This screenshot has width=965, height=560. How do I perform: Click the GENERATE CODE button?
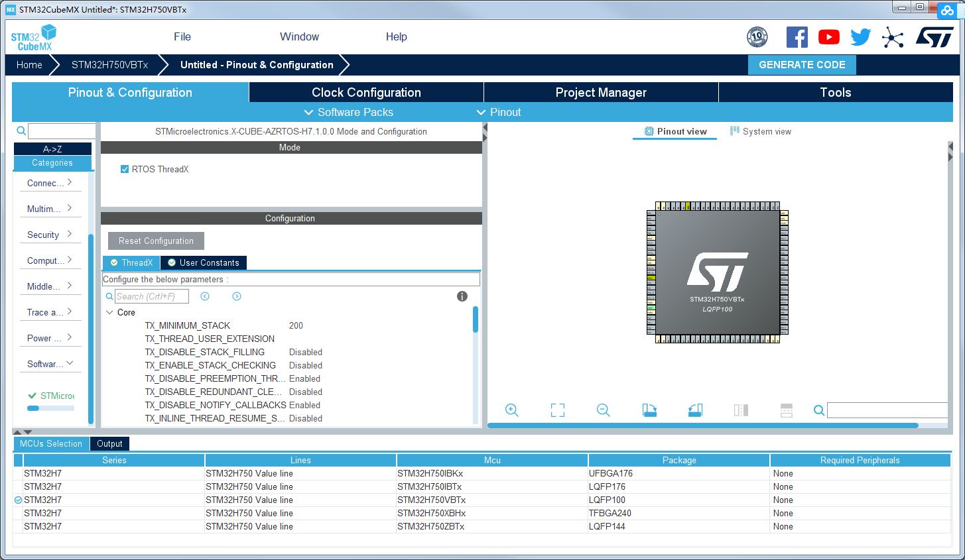point(802,65)
